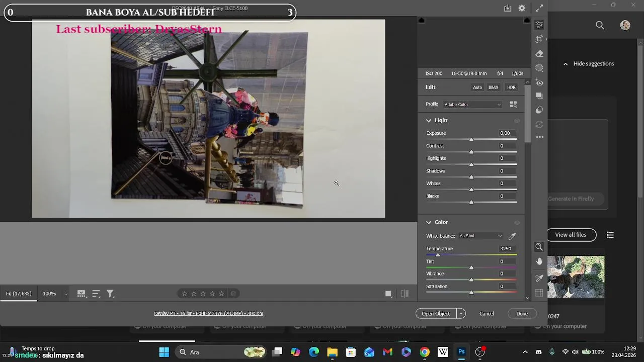This screenshot has width=644, height=362.
Task: Click the Done button
Action: coord(522,313)
